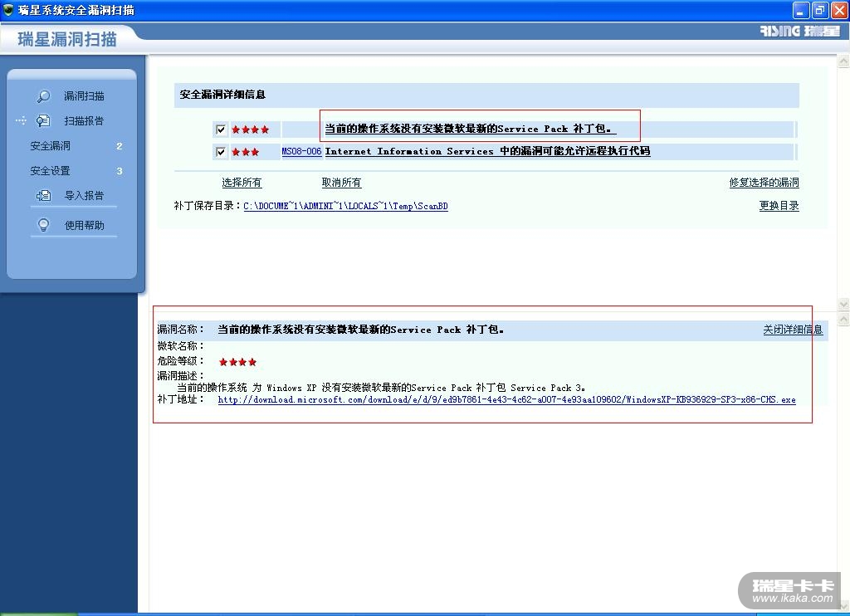Image resolution: width=850 pixels, height=616 pixels.
Task: Open 导入报告 in the sidebar
Action: click(x=84, y=195)
